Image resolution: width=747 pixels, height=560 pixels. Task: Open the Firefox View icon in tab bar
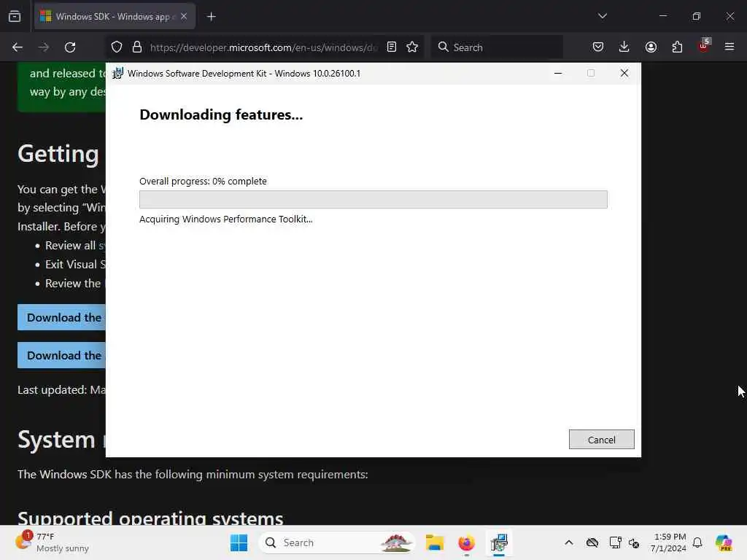(15, 16)
